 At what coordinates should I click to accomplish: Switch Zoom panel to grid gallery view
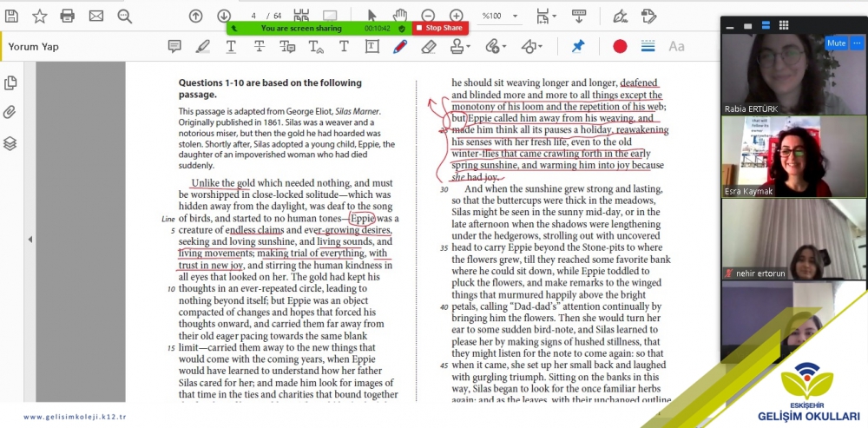(x=784, y=25)
